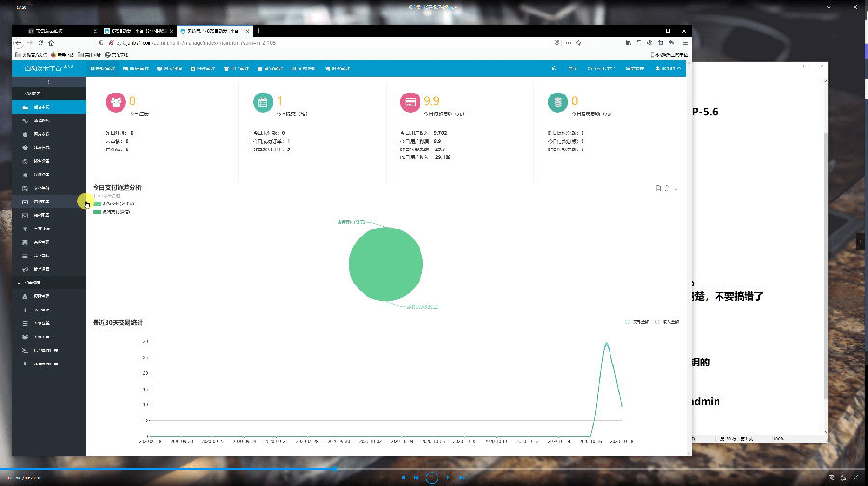Click the browser back arrow
This screenshot has height=486, width=868.
pyautogui.click(x=18, y=44)
